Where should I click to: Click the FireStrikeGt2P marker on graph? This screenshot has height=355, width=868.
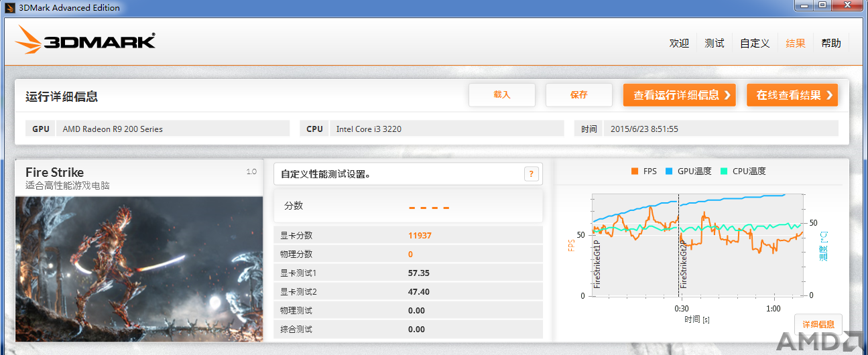point(684,265)
